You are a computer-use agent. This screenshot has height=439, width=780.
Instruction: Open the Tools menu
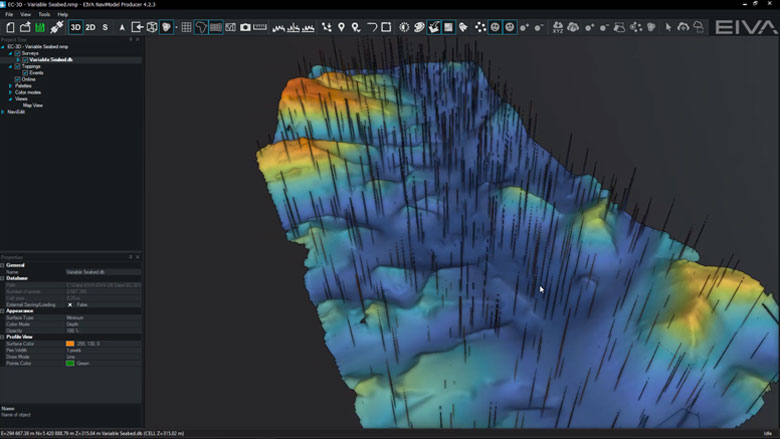coord(44,14)
